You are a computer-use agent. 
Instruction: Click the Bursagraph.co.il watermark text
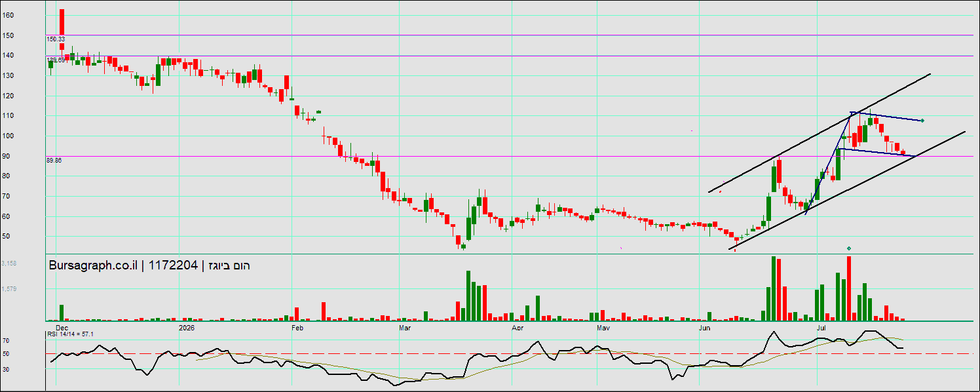pyautogui.click(x=93, y=265)
